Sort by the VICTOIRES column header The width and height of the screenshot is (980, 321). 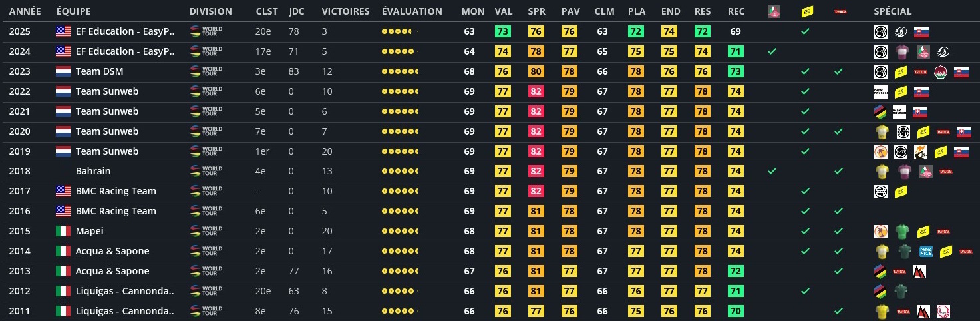tap(345, 11)
